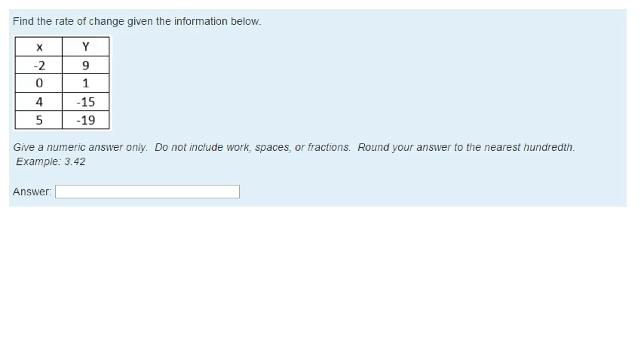The image size is (644, 362).
Task: Click the Y value cell showing 1
Action: click(x=86, y=83)
